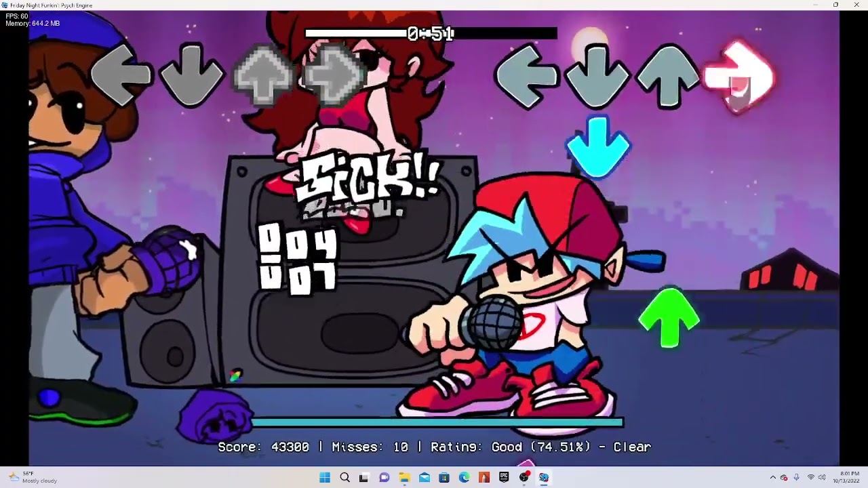The width and height of the screenshot is (868, 488).
Task: Click the opponent's gray down arrow receptor
Action: point(192,75)
